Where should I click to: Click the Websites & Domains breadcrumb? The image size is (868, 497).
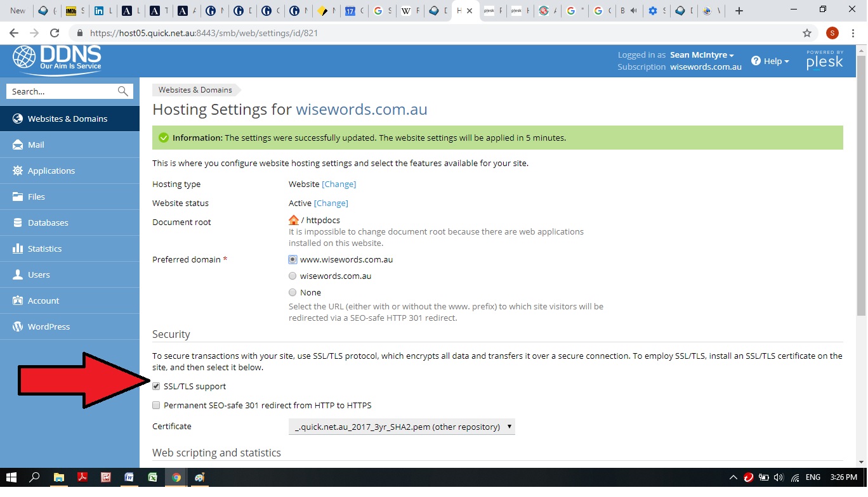(195, 90)
